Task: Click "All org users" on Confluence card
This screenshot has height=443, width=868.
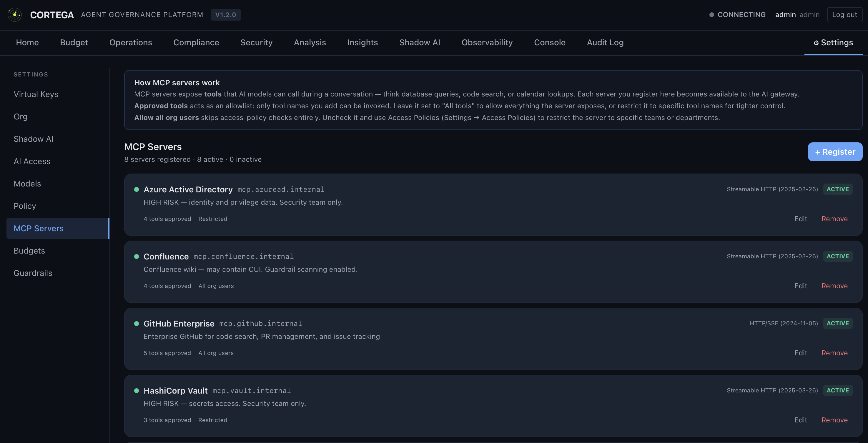Action: point(216,286)
